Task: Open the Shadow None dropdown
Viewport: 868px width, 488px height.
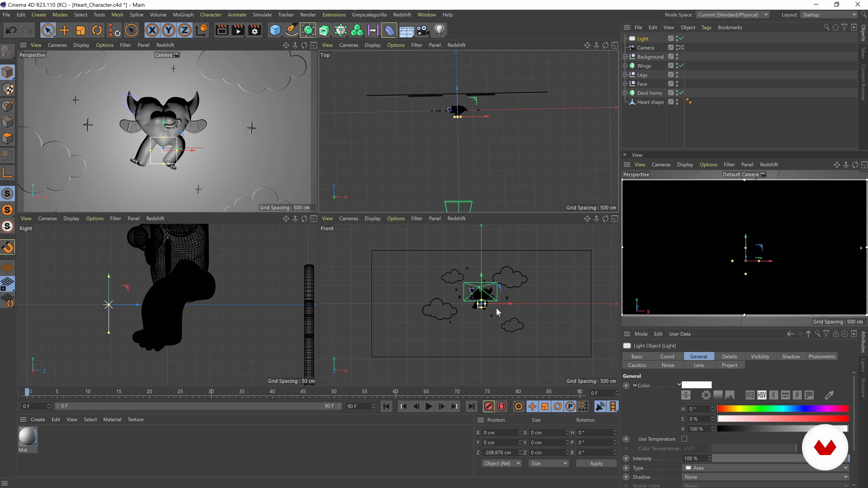Action: 765,477
